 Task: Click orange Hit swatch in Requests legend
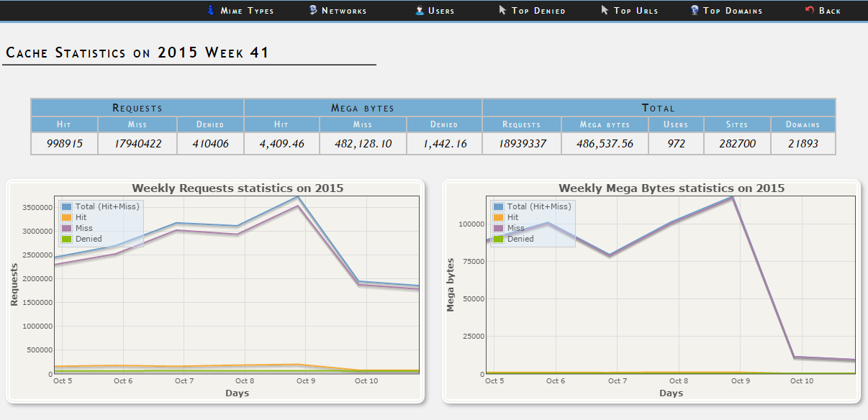66,217
